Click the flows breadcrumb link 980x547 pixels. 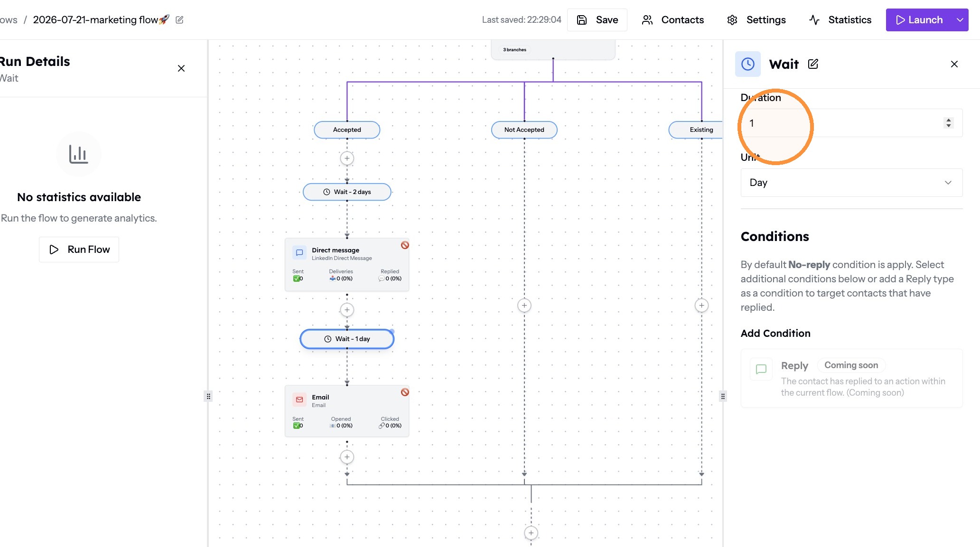(x=9, y=20)
